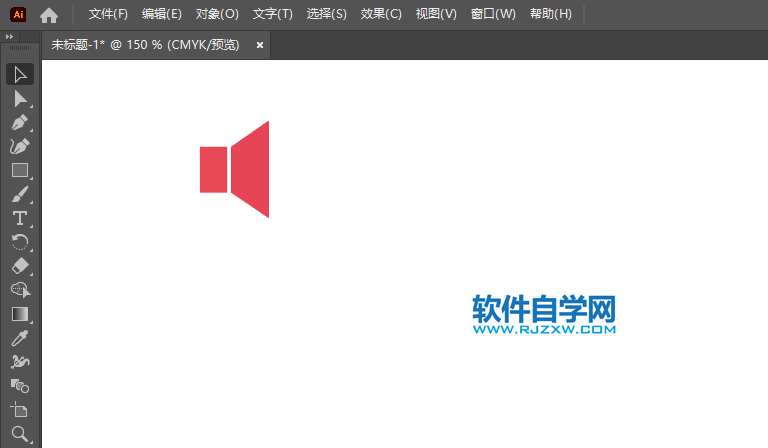Select the Zoom magnifier tool
768x448 pixels.
pos(20,434)
